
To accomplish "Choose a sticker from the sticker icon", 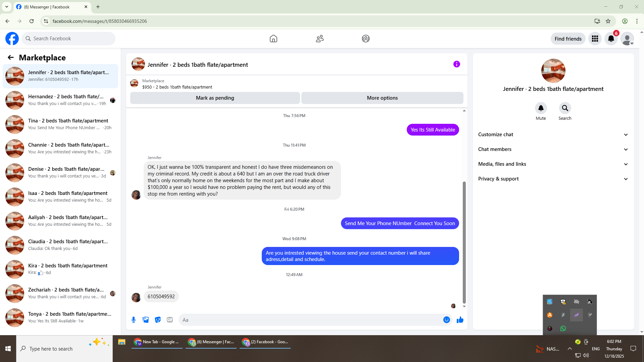I will point(158,320).
